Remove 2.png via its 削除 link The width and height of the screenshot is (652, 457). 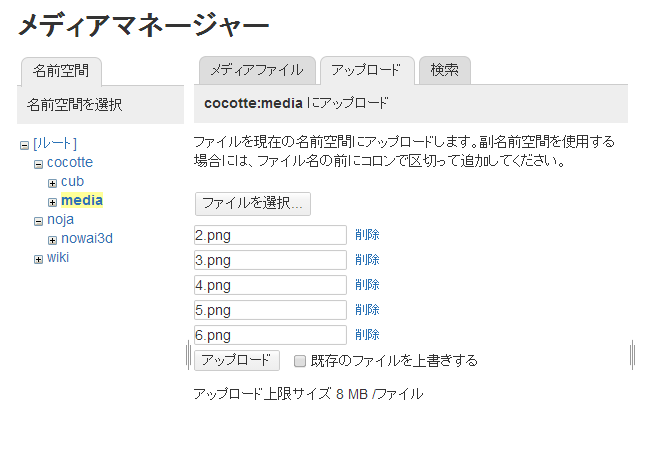pos(367,235)
